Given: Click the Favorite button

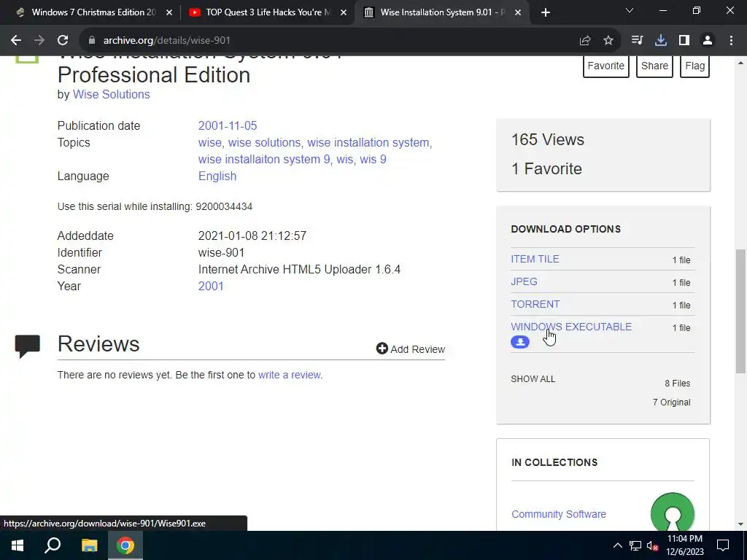Looking at the screenshot, I should coord(606,66).
